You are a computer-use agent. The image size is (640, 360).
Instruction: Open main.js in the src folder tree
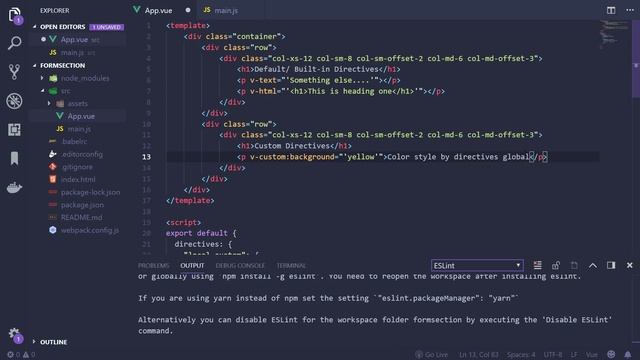(x=78, y=129)
